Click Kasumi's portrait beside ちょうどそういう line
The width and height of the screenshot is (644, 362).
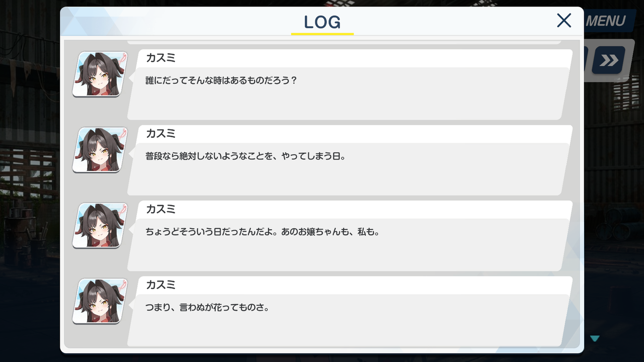pos(100,225)
